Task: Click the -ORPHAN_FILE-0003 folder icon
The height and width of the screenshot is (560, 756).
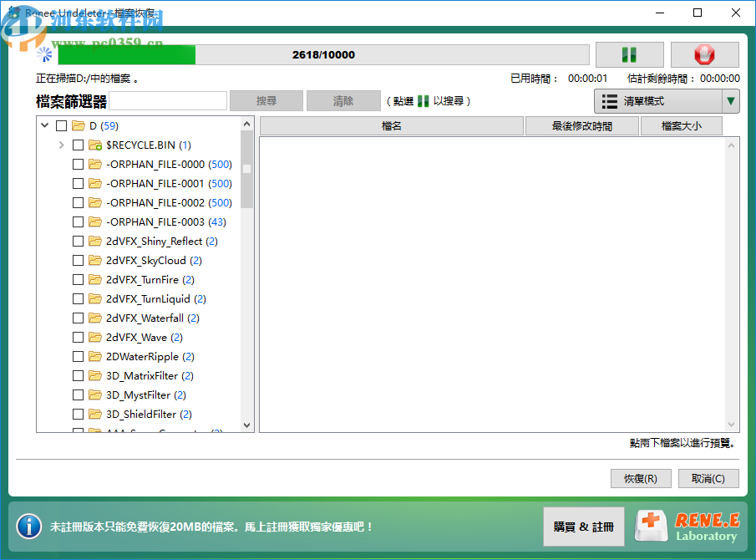Action: 95,221
